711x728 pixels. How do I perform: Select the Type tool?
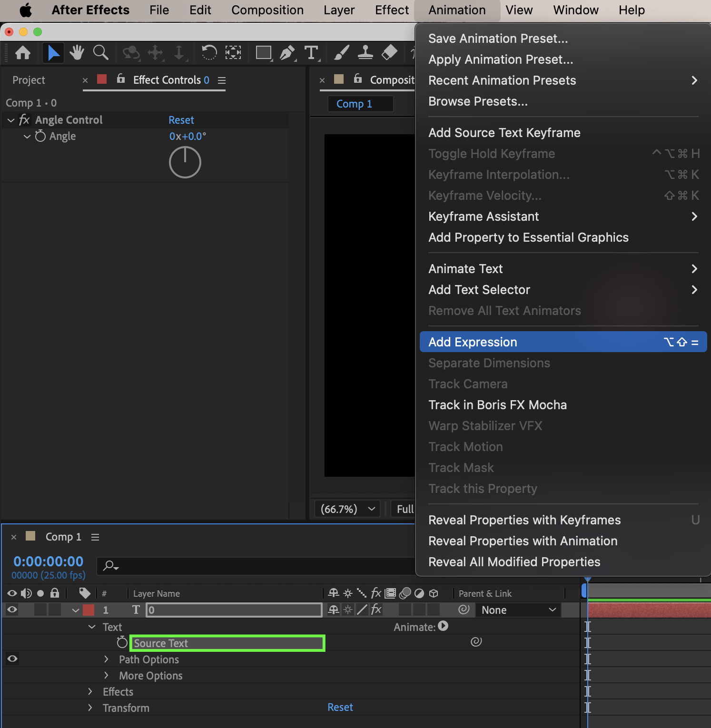coord(312,52)
